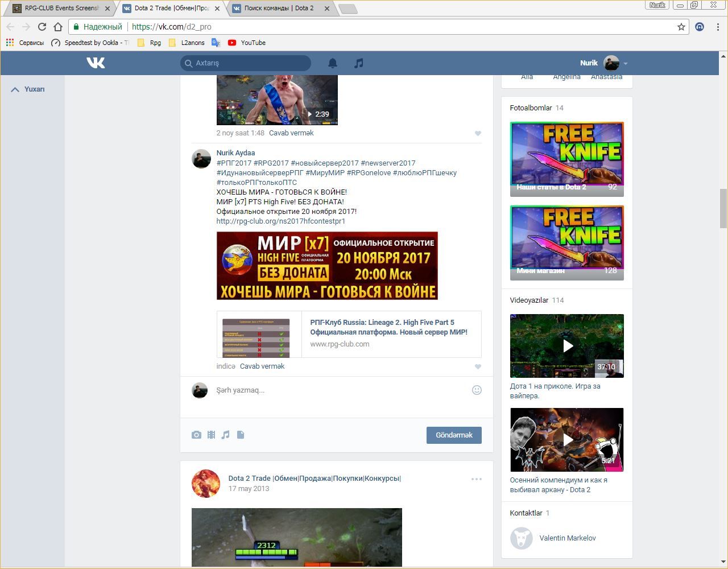Attach a photo with camera icon

click(196, 435)
